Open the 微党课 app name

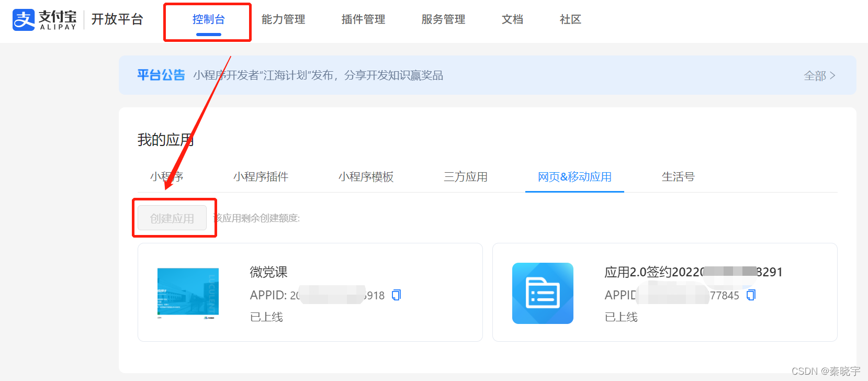pyautogui.click(x=268, y=272)
